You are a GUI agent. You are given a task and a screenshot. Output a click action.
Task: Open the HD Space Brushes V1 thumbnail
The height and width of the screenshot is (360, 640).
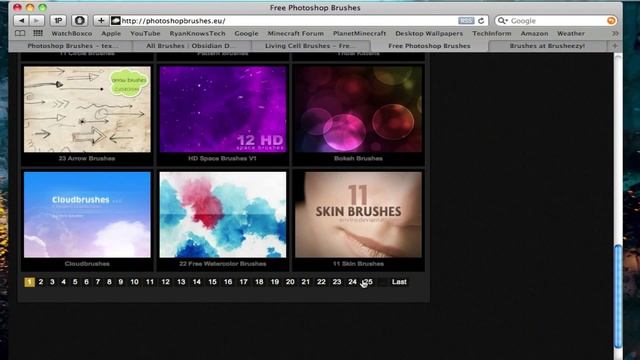[x=222, y=109]
